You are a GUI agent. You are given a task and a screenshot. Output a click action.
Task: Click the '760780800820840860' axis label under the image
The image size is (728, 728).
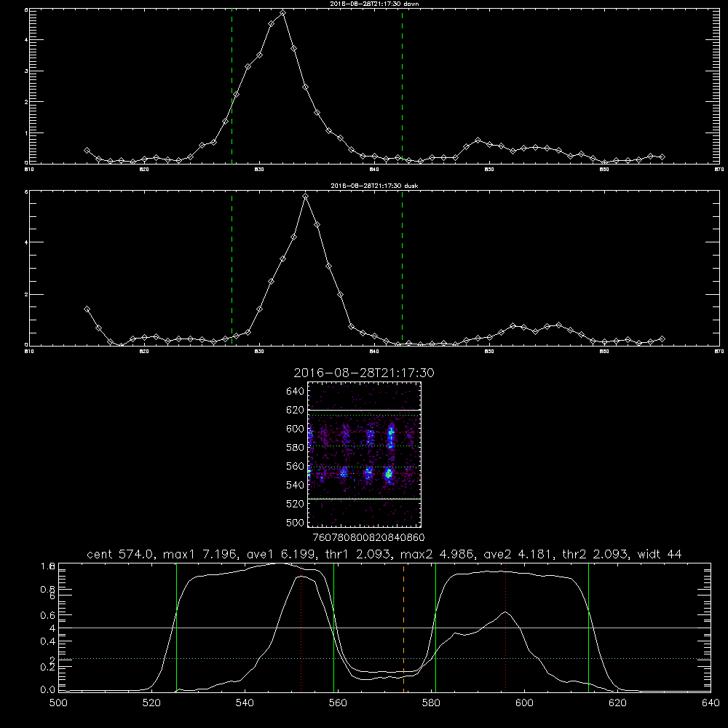point(368,537)
